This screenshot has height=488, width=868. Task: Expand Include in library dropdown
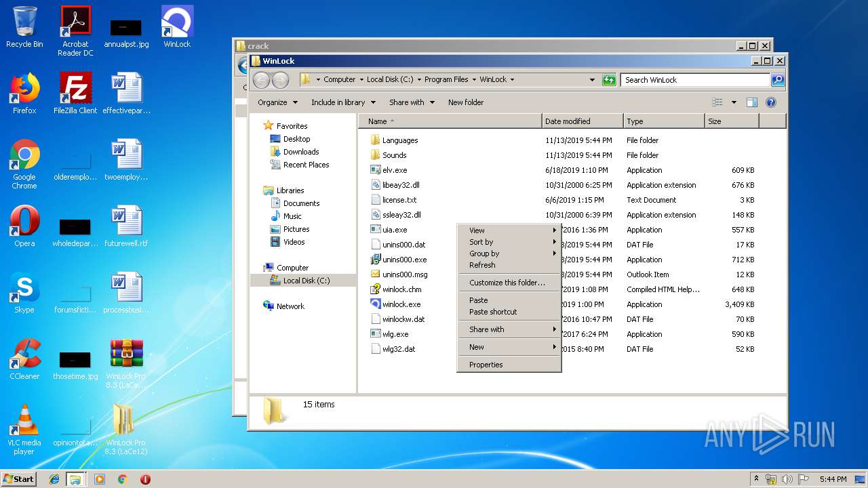(x=343, y=102)
